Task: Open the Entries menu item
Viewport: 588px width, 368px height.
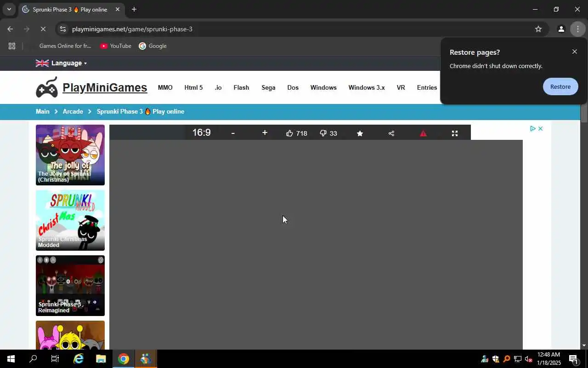Action: point(427,87)
